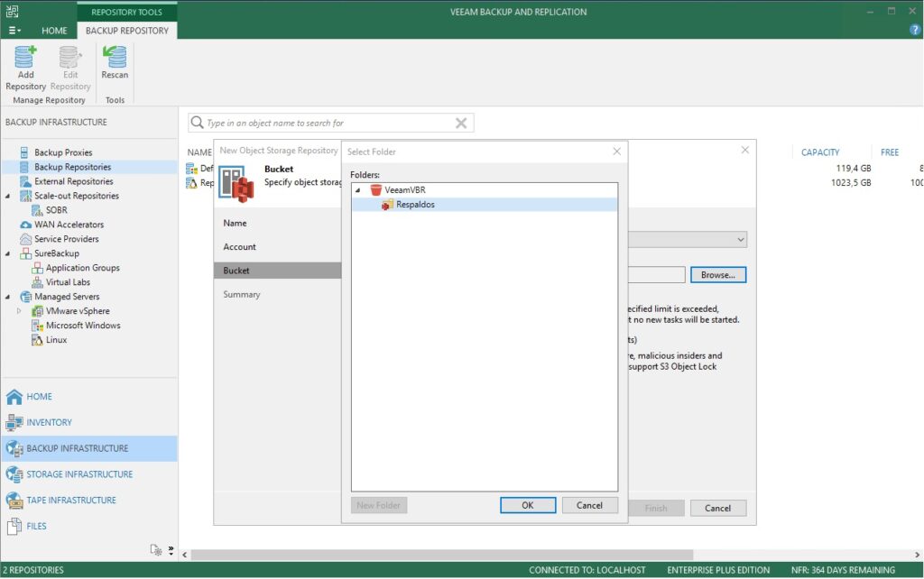Select the SOBR icon in tree

37,210
